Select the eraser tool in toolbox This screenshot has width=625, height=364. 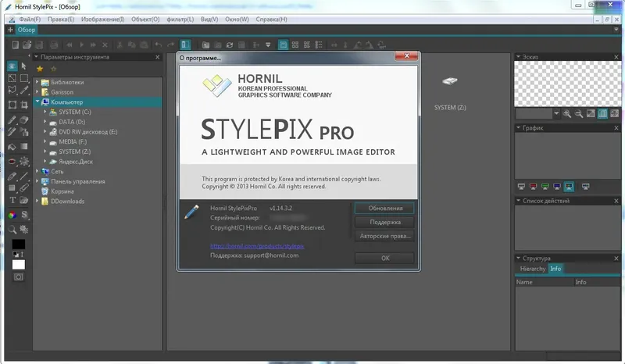pos(24,120)
